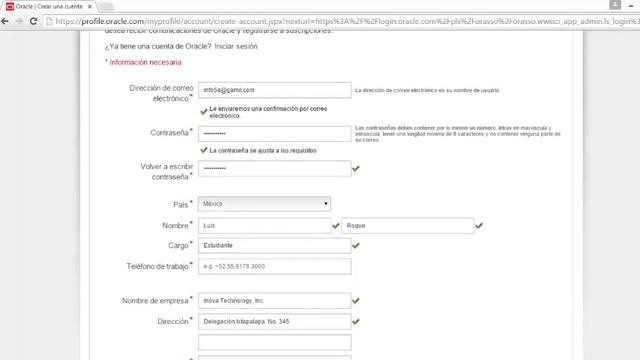The width and height of the screenshot is (640, 360).
Task: Focus the Volver a escribir contraseña field
Action: (x=274, y=168)
